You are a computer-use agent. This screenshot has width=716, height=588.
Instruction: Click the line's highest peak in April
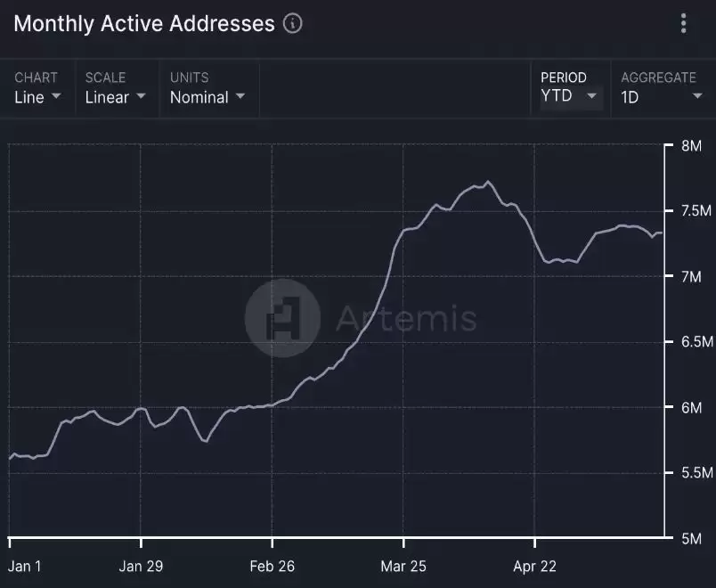tap(487, 182)
